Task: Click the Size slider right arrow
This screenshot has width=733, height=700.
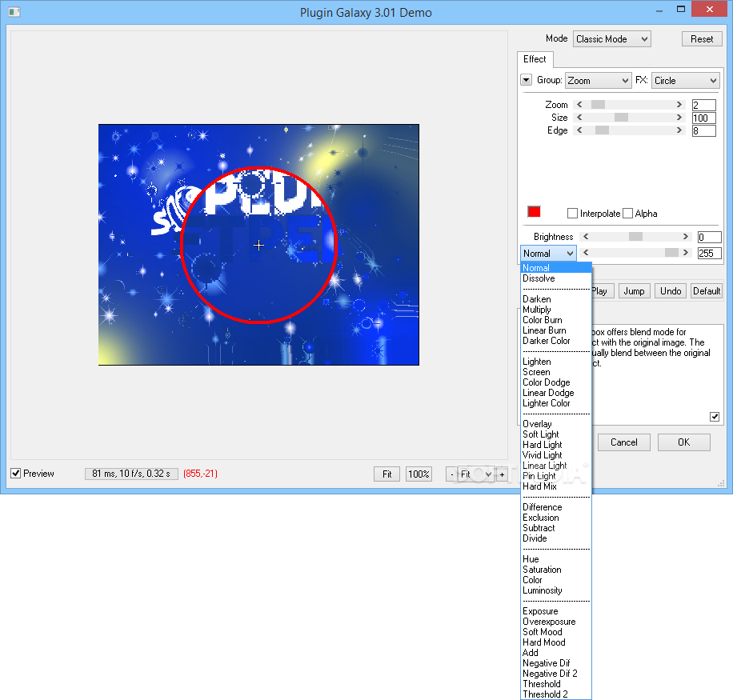Action: pos(679,118)
